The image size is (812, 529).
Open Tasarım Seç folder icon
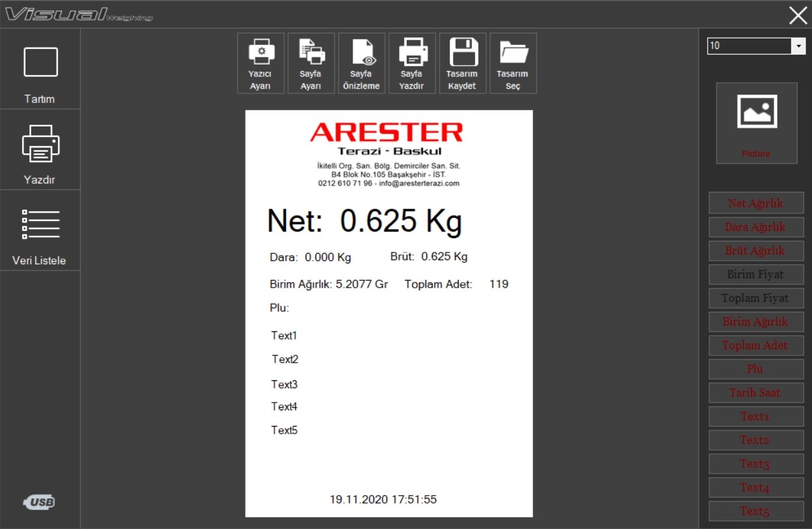pyautogui.click(x=514, y=63)
